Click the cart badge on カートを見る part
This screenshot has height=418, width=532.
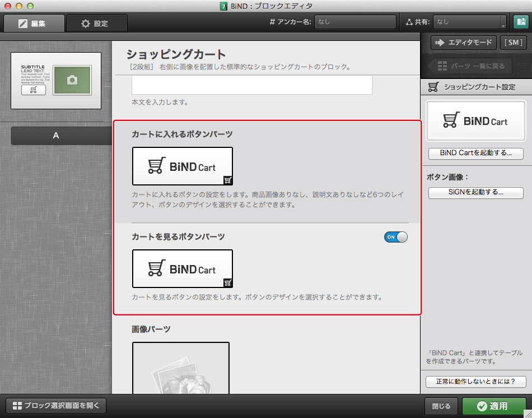[228, 283]
